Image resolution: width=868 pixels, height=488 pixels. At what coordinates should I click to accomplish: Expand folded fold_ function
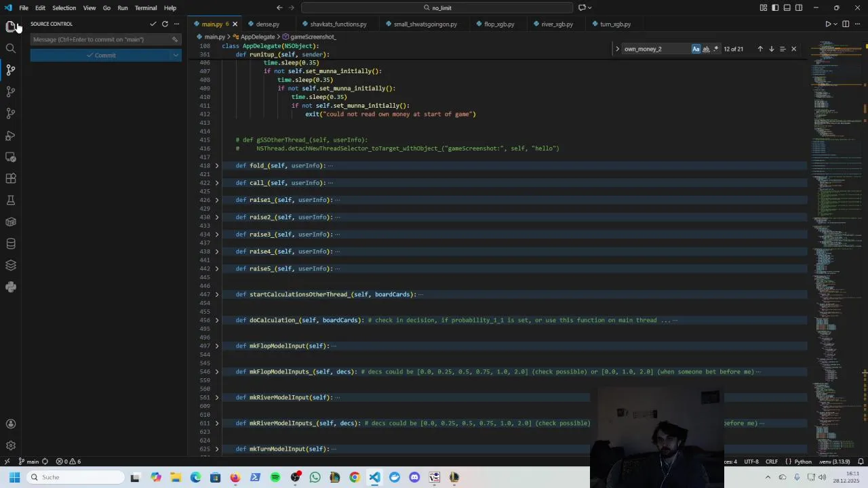click(217, 165)
